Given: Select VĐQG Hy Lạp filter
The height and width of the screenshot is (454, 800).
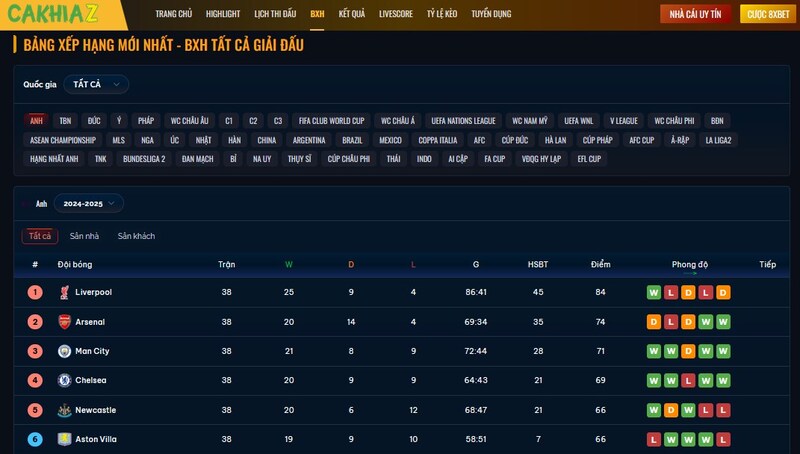Looking at the screenshot, I should click(541, 159).
